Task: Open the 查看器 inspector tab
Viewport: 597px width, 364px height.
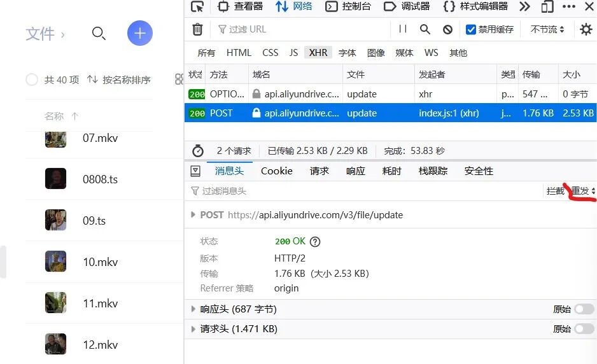Action: [240, 6]
